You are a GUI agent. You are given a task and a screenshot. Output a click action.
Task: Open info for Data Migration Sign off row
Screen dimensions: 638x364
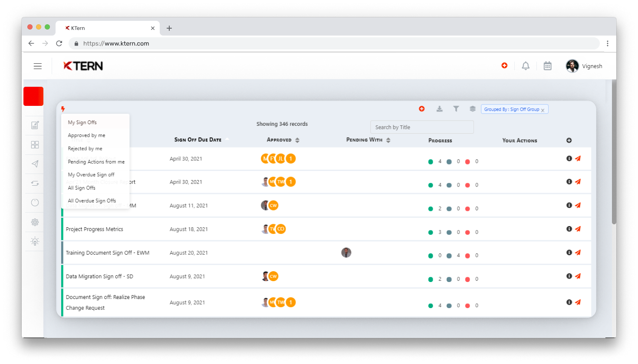pyautogui.click(x=569, y=276)
